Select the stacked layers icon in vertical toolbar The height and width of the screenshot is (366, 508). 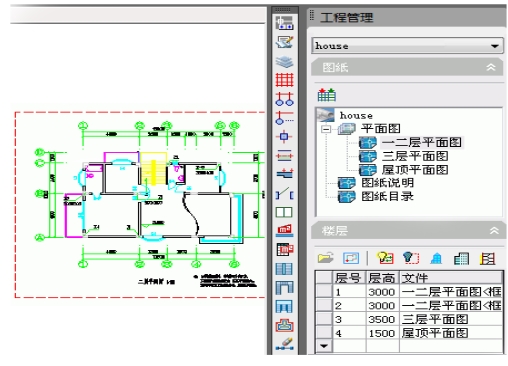click(x=284, y=61)
